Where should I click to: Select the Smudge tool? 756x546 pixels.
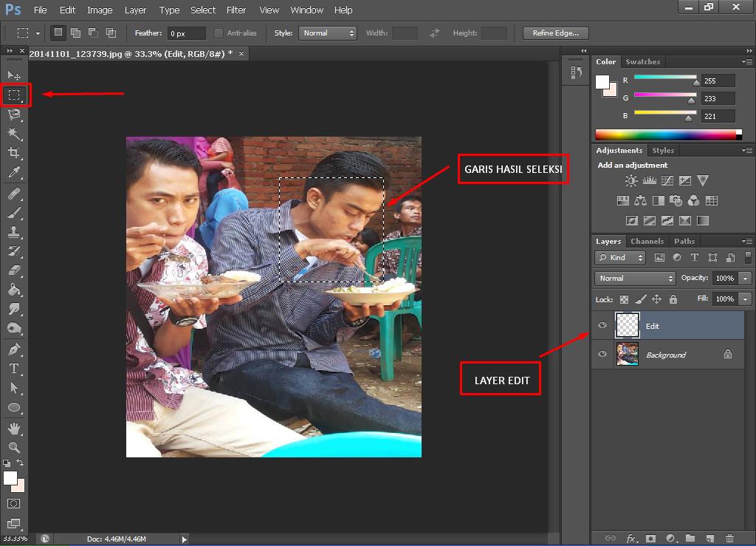(15, 309)
